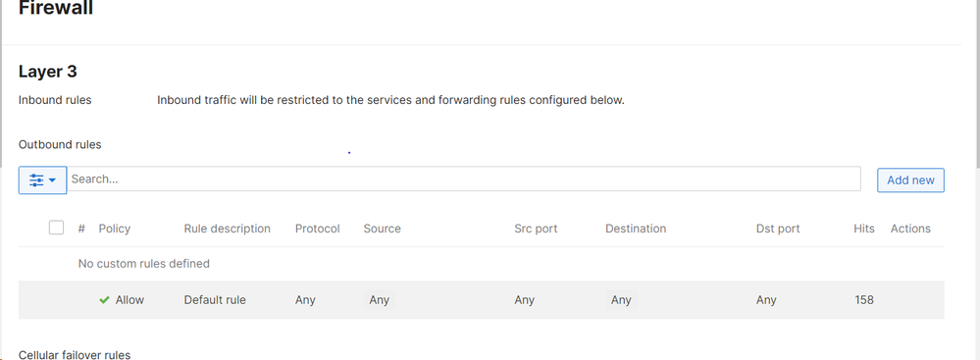Image resolution: width=980 pixels, height=360 pixels.
Task: Click the 158 hits count
Action: (863, 300)
